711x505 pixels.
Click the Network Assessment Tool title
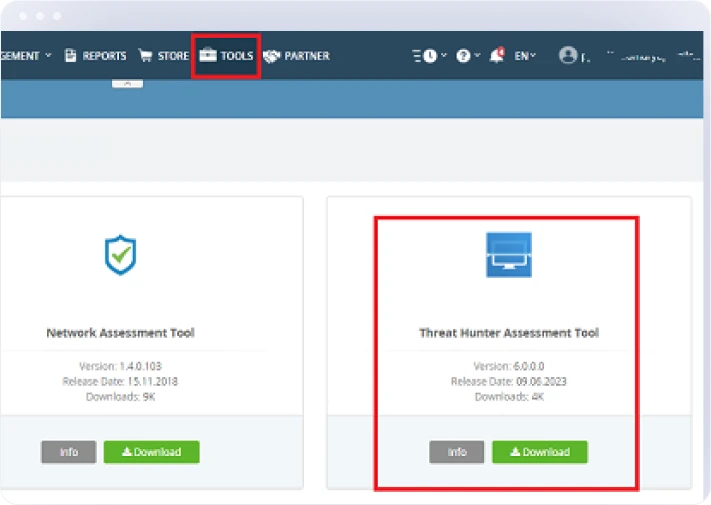[120, 333]
